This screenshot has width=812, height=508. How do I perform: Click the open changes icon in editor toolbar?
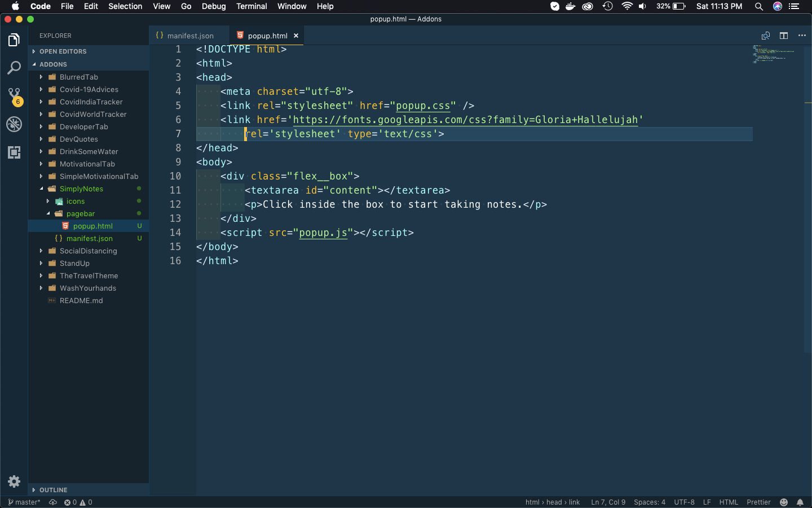coord(765,36)
